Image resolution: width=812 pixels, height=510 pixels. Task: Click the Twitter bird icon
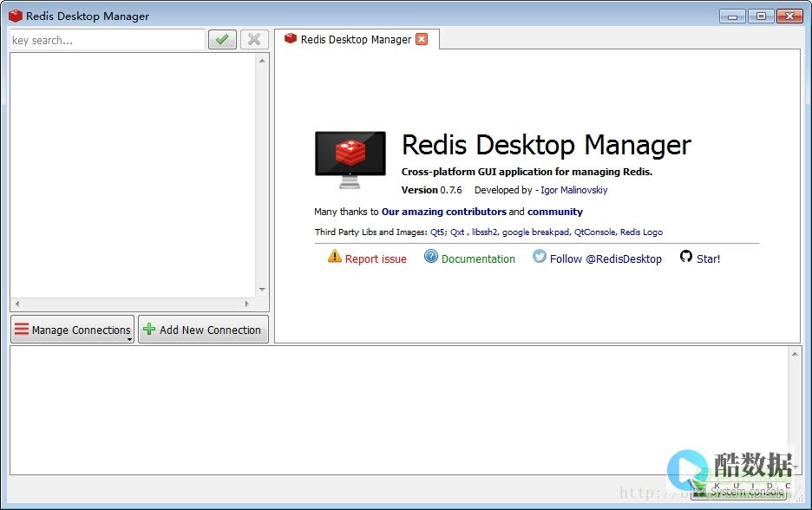click(540, 256)
